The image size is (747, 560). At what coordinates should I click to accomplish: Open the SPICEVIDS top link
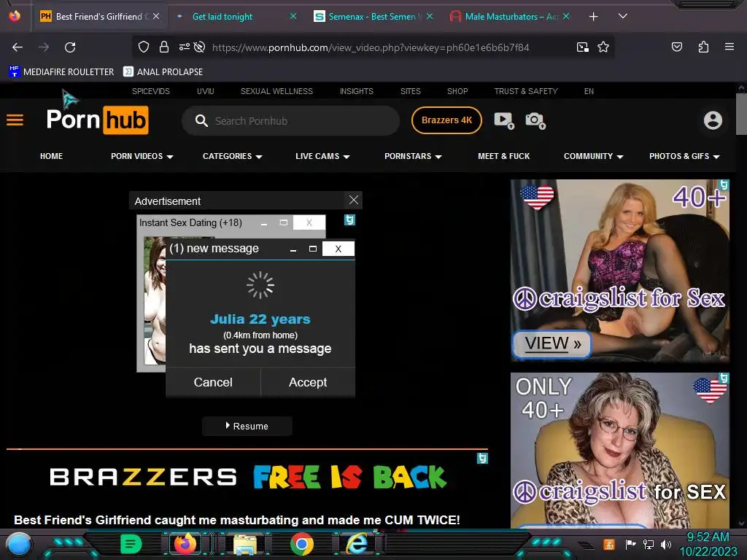click(x=150, y=91)
